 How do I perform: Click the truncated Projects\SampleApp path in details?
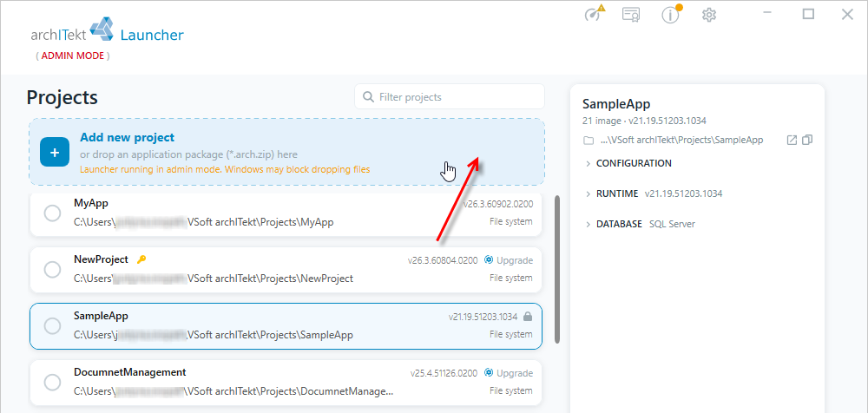click(681, 140)
